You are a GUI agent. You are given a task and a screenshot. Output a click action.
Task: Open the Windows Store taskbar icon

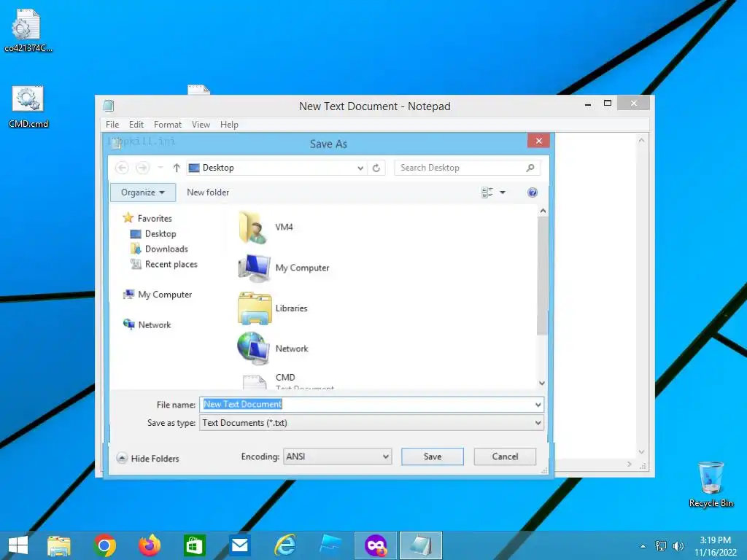194,545
